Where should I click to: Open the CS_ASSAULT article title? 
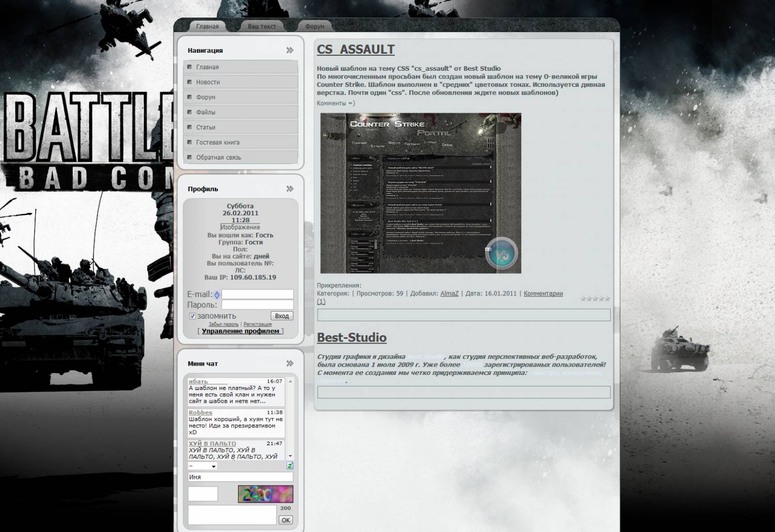click(x=355, y=50)
